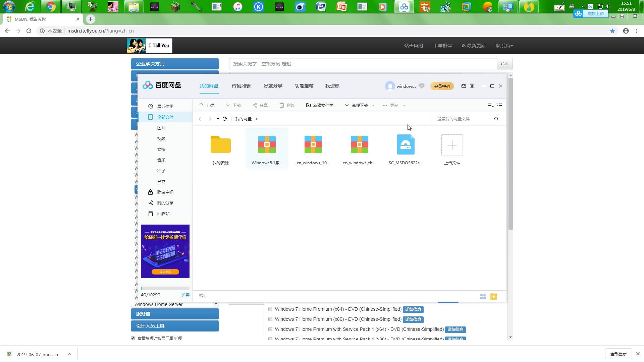Expand the 设计人员工具 panel
The height and width of the screenshot is (362, 644).
click(x=175, y=326)
